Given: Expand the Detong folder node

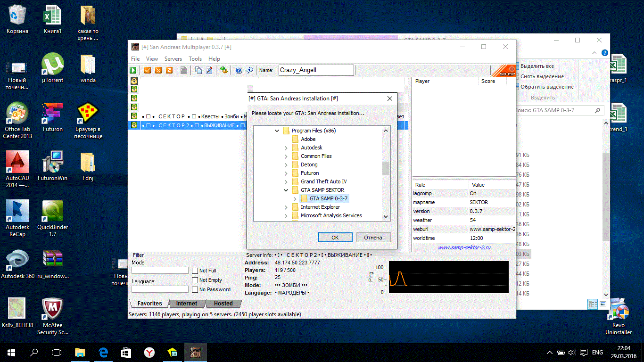Looking at the screenshot, I should pyautogui.click(x=286, y=165).
